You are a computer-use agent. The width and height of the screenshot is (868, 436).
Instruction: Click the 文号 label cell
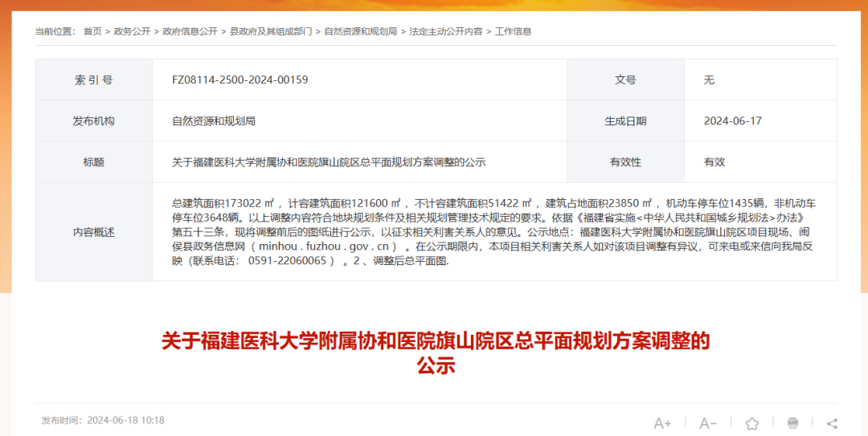pyautogui.click(x=625, y=79)
